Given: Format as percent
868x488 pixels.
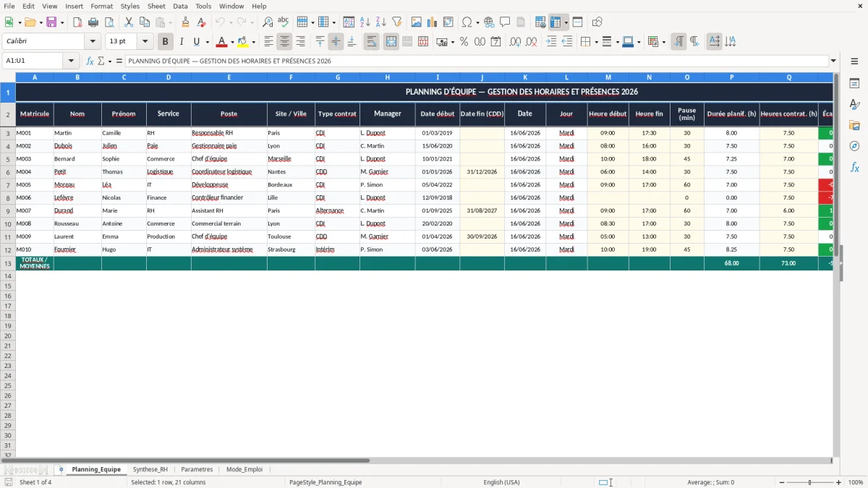Looking at the screenshot, I should tap(464, 42).
